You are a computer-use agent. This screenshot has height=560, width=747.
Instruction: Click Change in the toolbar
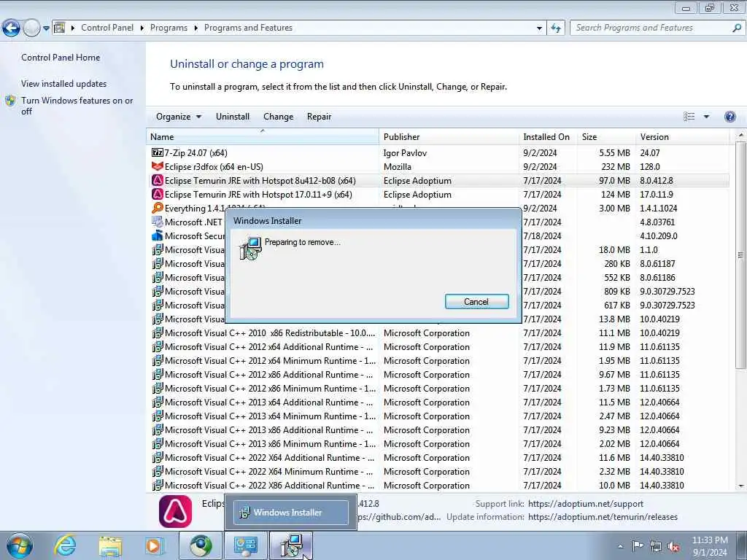click(278, 117)
